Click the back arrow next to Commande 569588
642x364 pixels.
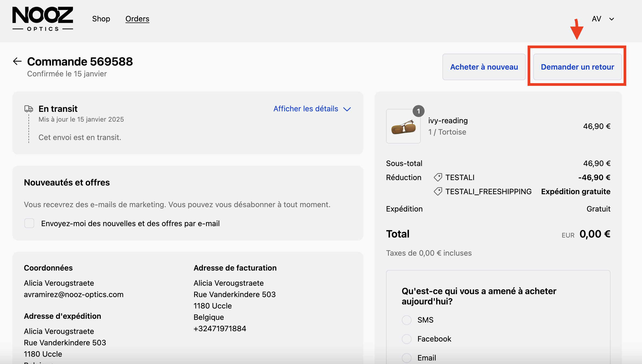coord(17,61)
